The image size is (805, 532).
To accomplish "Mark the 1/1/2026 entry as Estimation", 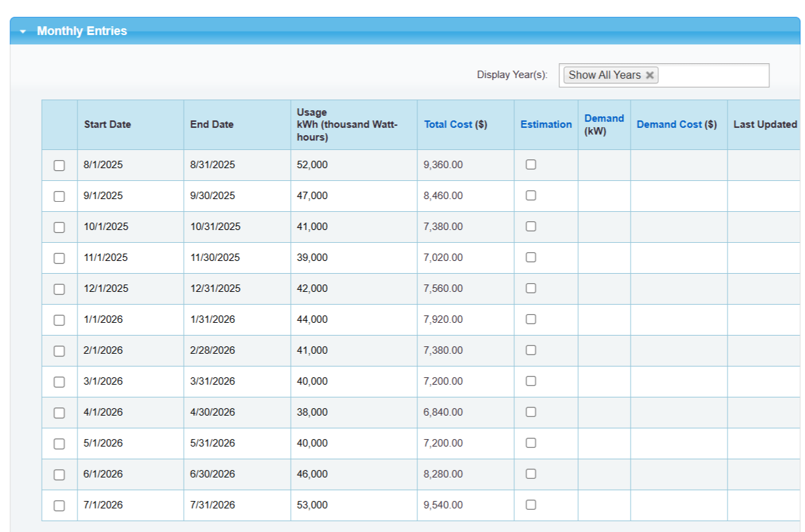I will click(531, 319).
